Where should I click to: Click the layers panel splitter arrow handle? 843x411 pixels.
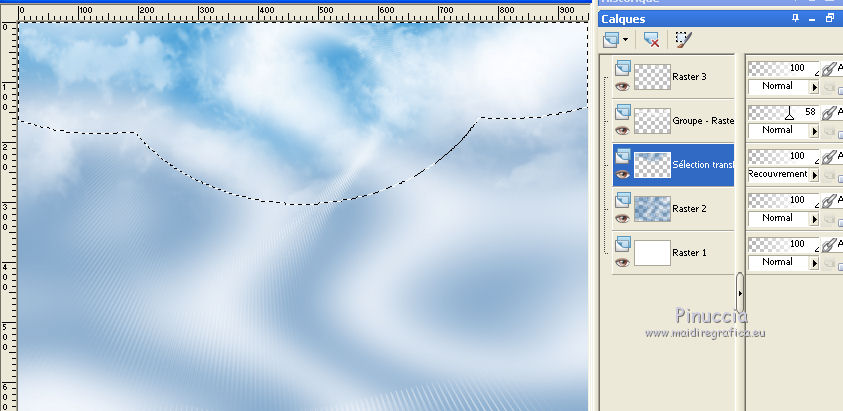coord(740,293)
